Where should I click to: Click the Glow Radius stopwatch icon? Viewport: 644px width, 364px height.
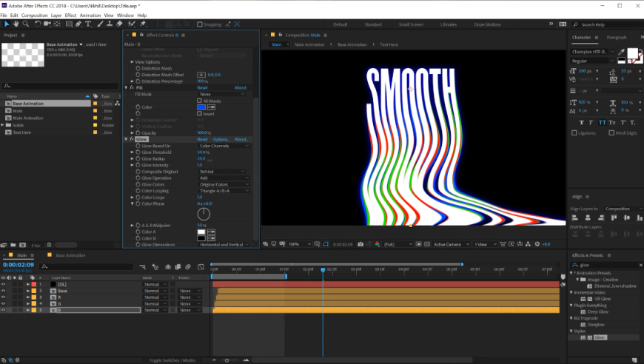click(x=137, y=158)
